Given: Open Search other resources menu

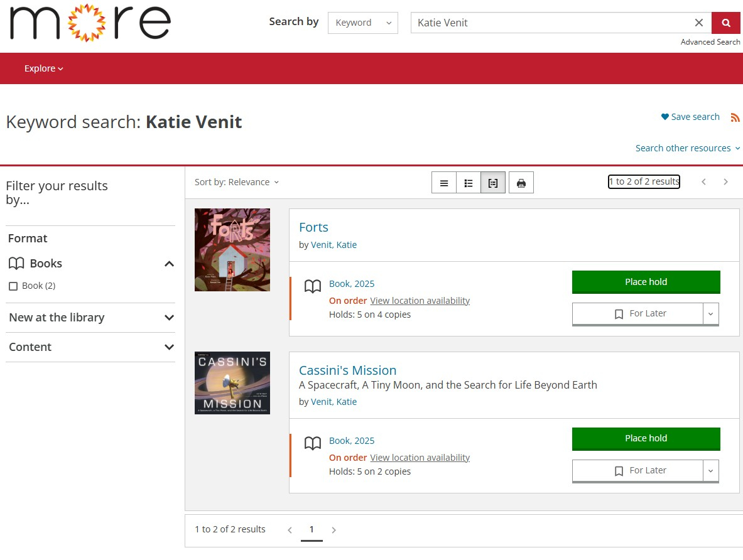Looking at the screenshot, I should tap(687, 148).
